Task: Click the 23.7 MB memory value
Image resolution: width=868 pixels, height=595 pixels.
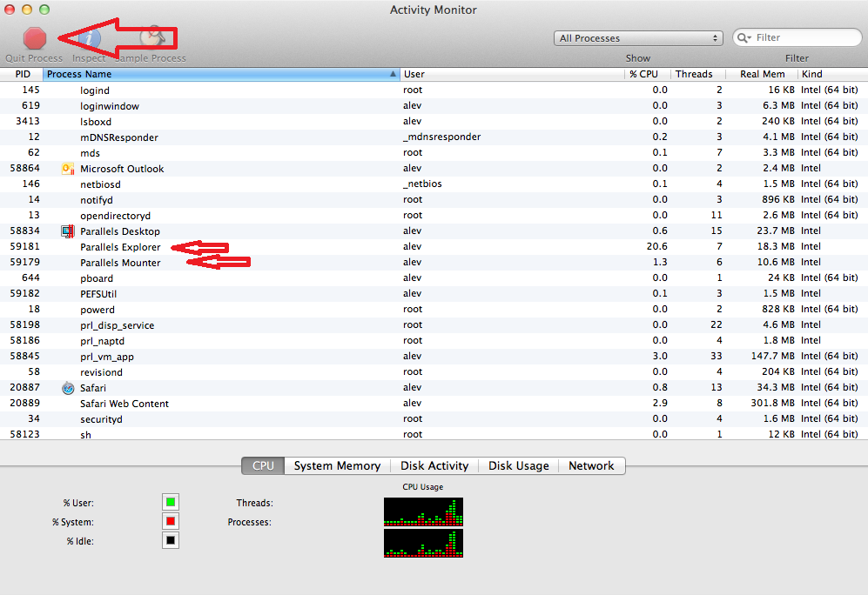Action: coord(776,231)
